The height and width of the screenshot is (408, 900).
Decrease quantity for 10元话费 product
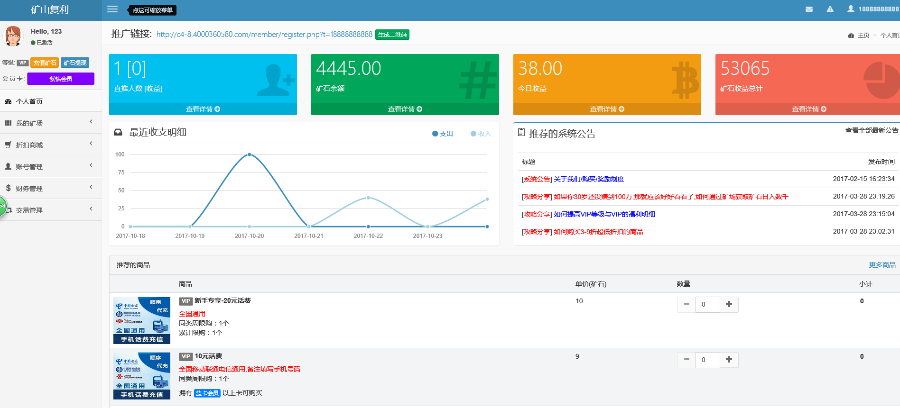click(686, 359)
